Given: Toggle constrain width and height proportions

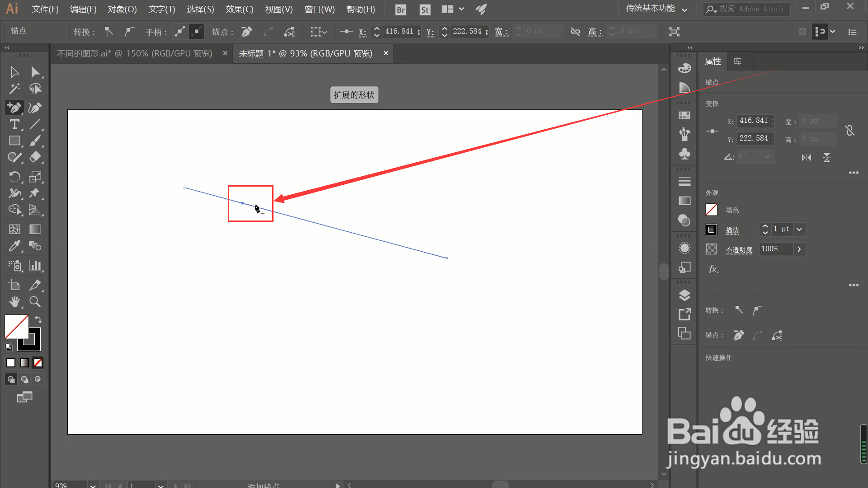Looking at the screenshot, I should pos(849,130).
